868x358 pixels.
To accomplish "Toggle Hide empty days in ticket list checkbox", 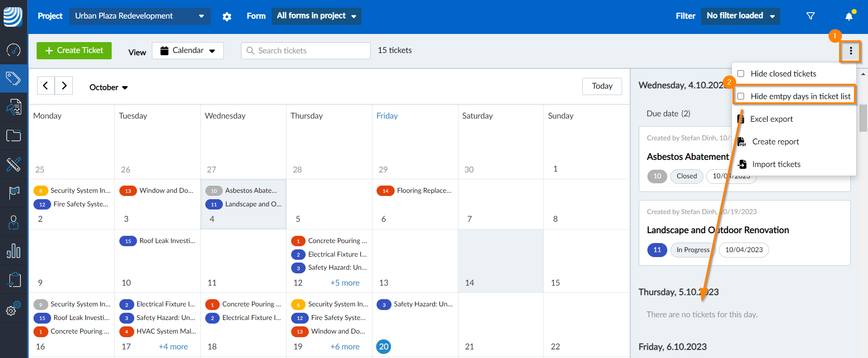I will 741,96.
